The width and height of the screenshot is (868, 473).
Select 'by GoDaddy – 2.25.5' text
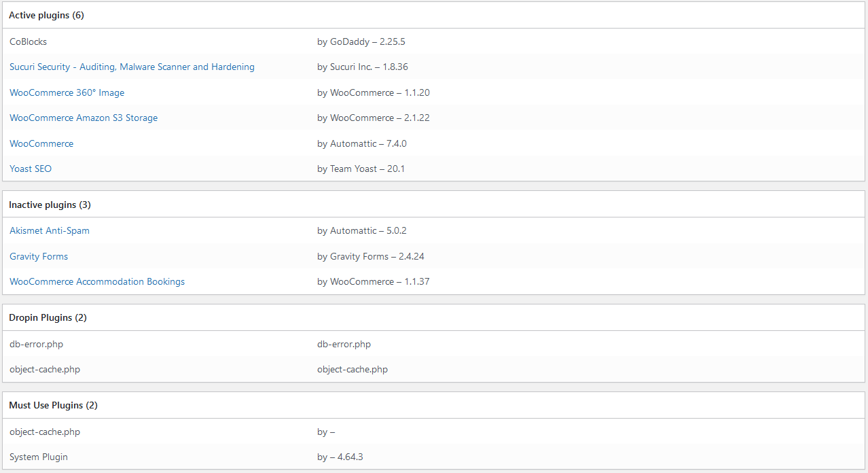(361, 41)
